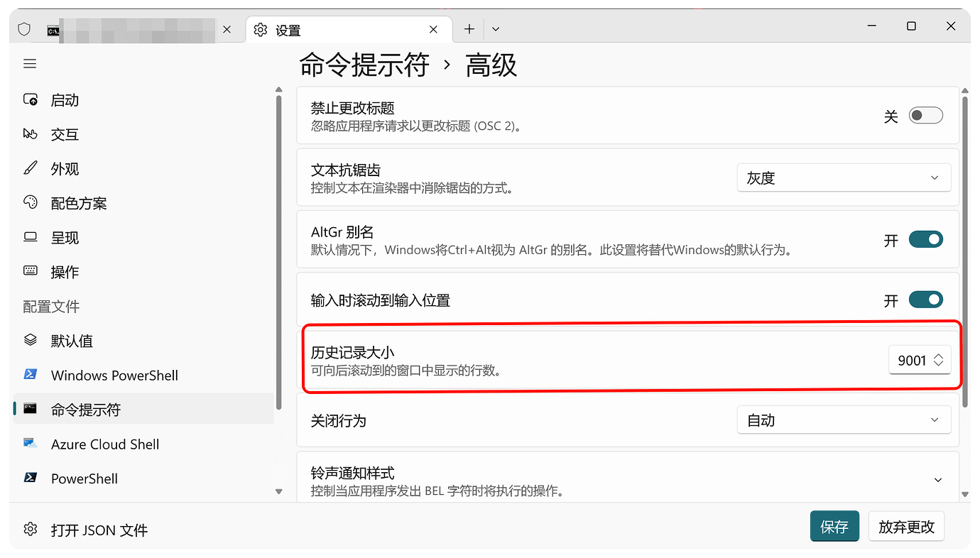Click the gear icon beside 打开 JSON 文件

coord(31,530)
